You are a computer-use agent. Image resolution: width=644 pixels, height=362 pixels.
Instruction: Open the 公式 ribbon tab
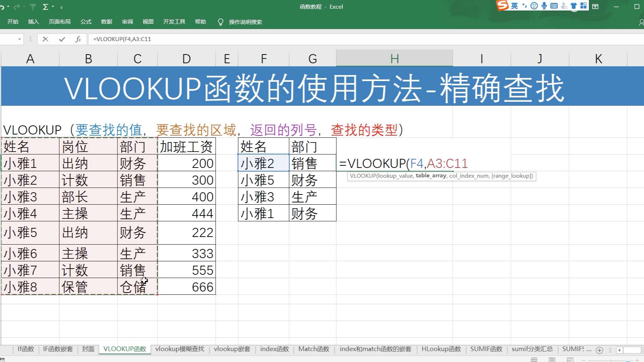tap(86, 22)
